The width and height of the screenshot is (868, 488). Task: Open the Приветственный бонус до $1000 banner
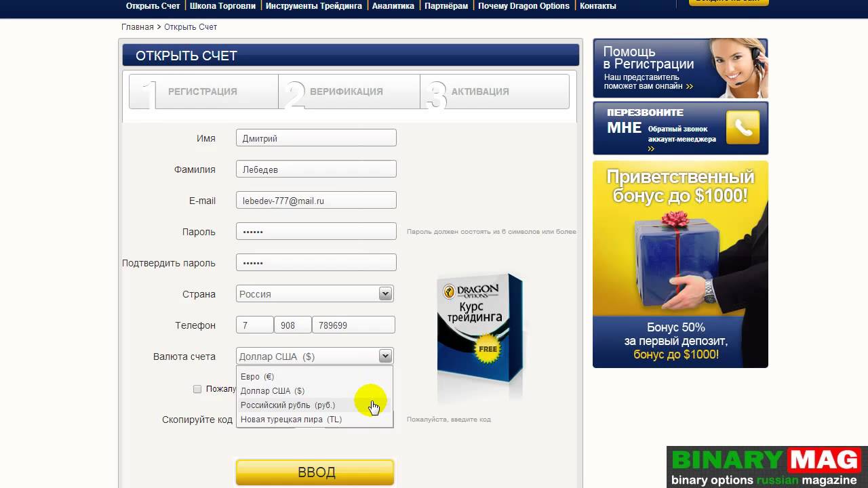coord(680,264)
